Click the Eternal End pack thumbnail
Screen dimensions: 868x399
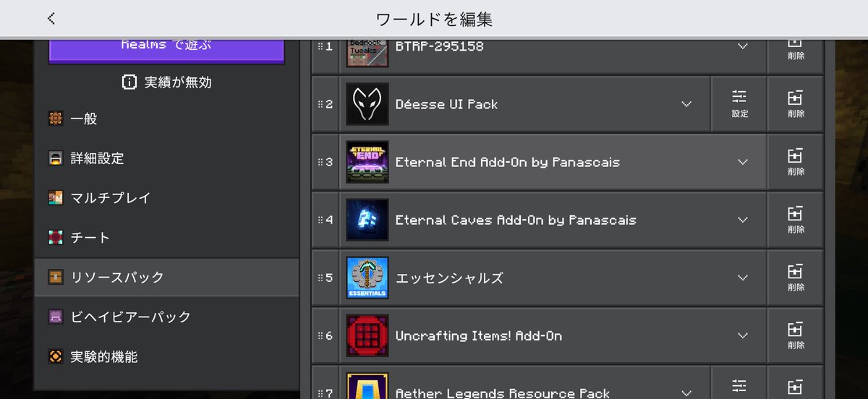point(367,162)
